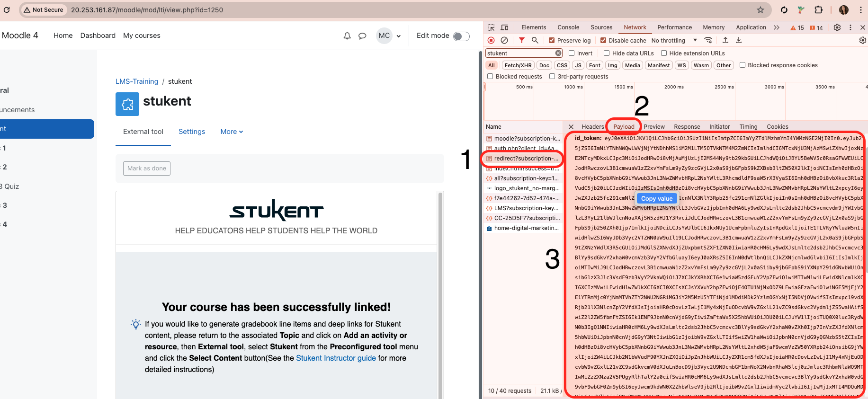Screen dimensions: 868x399
Task: Open the More dropdown in activity tabs
Action: coord(232,132)
